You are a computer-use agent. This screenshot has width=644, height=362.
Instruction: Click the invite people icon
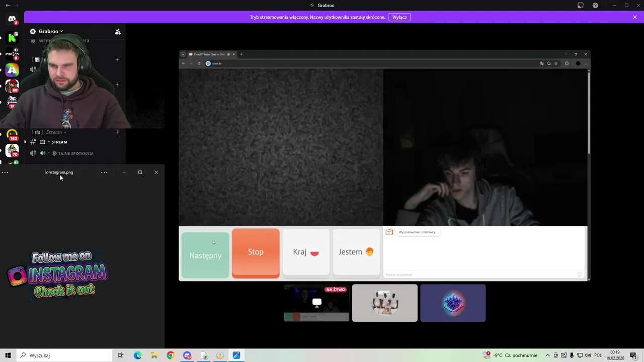[x=118, y=32]
